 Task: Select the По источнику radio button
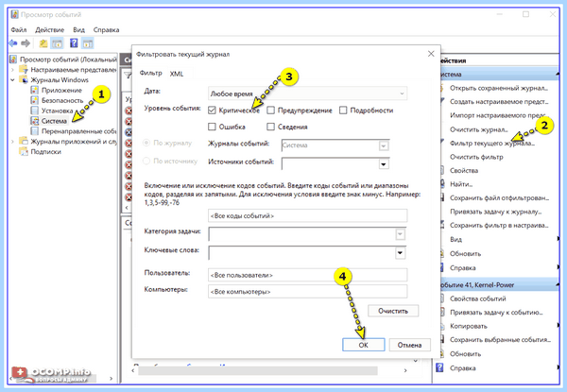(x=146, y=161)
